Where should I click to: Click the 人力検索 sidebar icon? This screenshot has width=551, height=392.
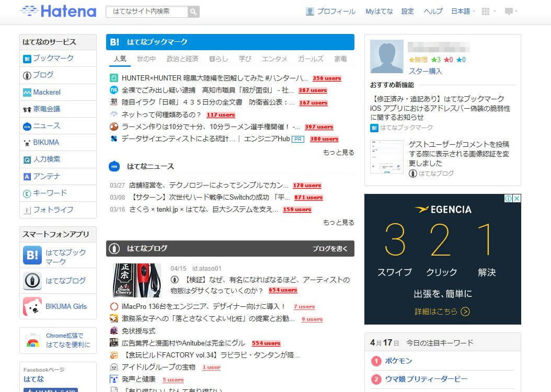[x=27, y=160]
